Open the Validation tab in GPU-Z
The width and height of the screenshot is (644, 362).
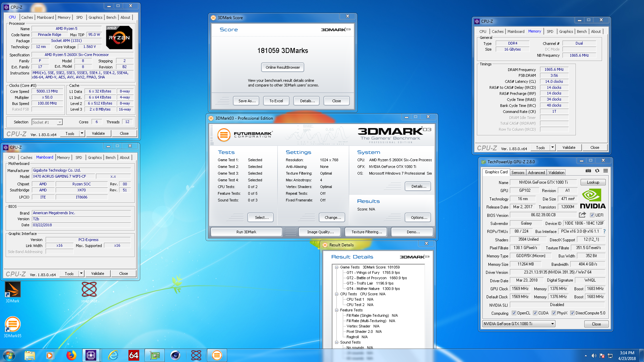pyautogui.click(x=556, y=172)
